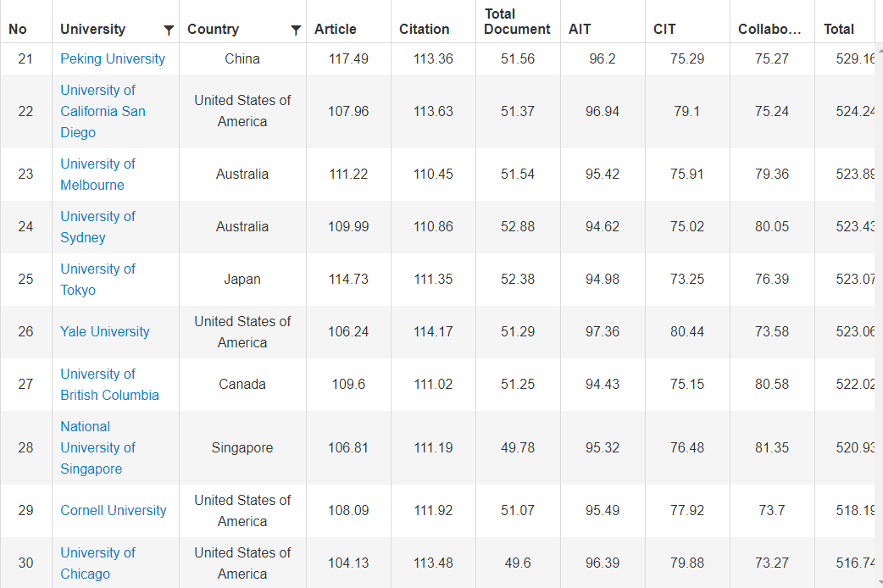Sort by the Citation column header
Screen dimensions: 883x588
[x=425, y=30]
